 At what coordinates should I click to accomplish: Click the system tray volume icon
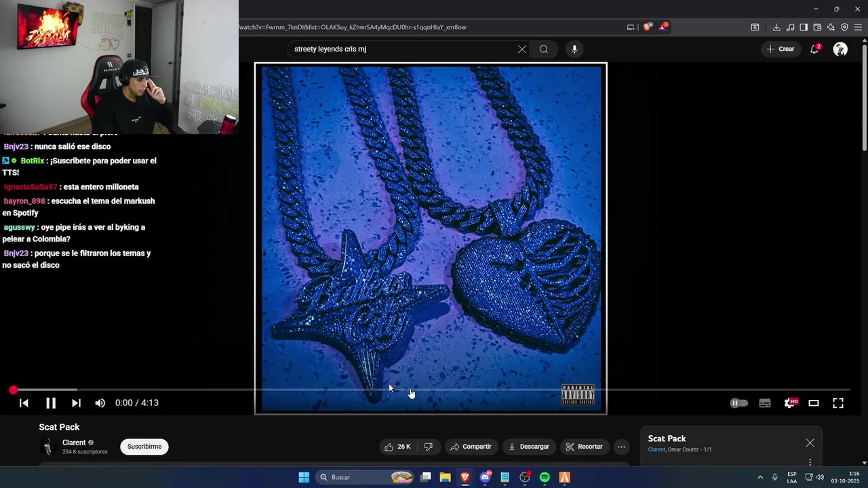(x=821, y=477)
